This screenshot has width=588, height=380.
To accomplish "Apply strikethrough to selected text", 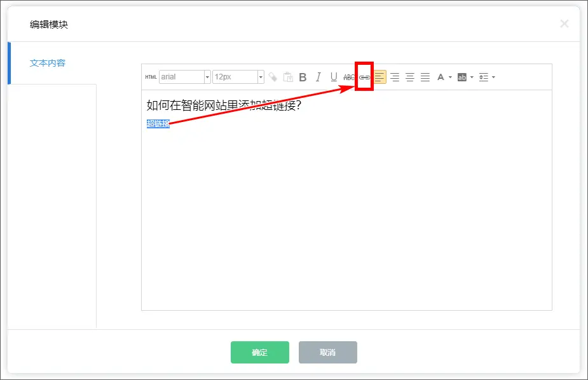I will pyautogui.click(x=349, y=77).
